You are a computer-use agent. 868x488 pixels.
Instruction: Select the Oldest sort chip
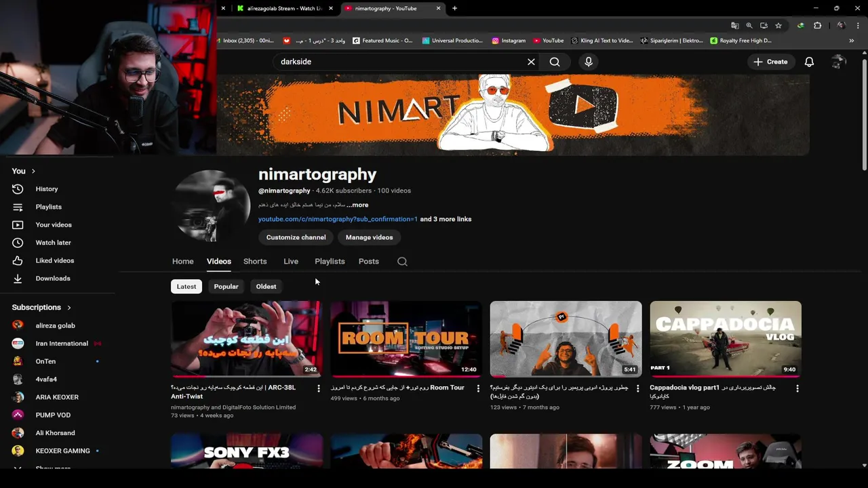(266, 287)
